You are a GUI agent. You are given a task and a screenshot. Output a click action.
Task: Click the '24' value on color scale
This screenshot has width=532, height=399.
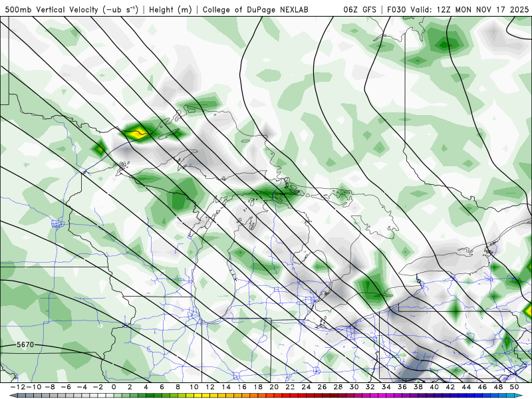coord(306,387)
